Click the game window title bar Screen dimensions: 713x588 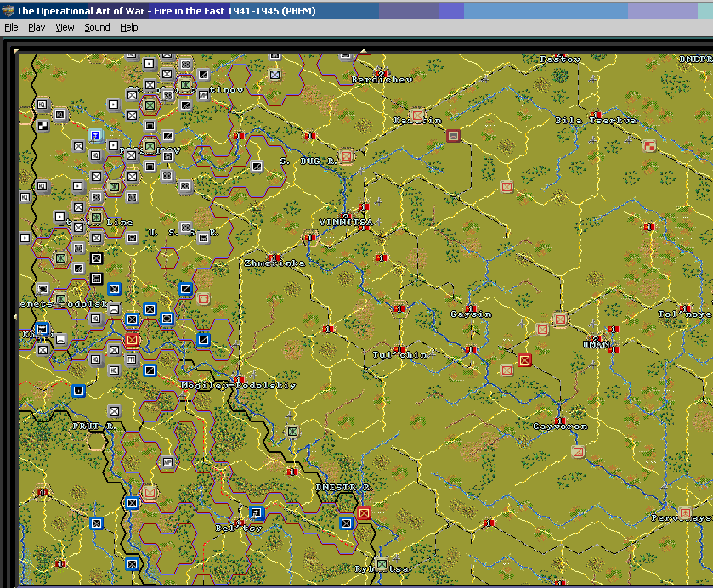(357, 11)
